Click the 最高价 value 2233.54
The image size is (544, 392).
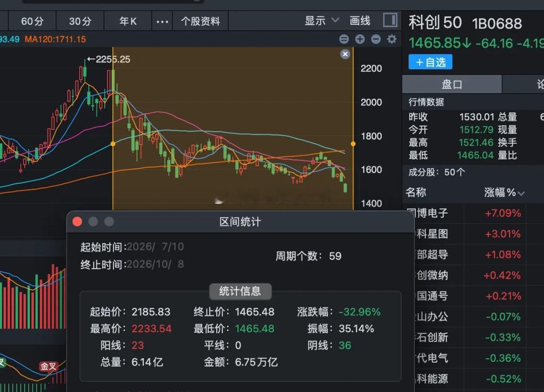pos(151,328)
